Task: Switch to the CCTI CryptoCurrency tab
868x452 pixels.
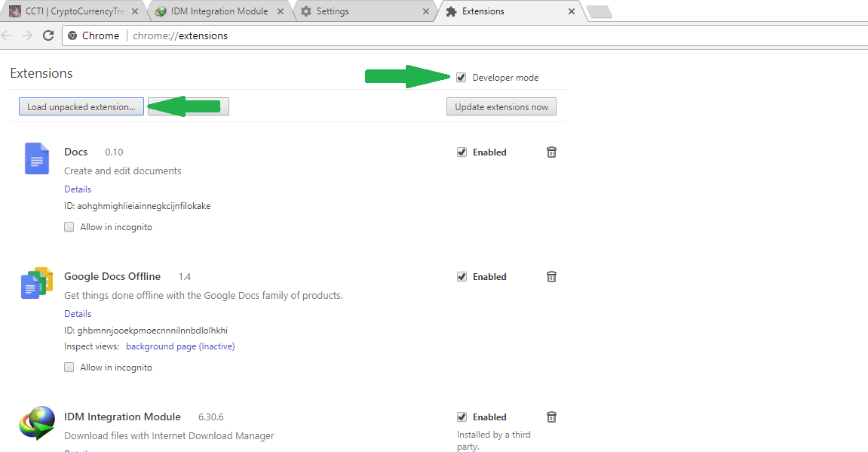Action: tap(73, 11)
